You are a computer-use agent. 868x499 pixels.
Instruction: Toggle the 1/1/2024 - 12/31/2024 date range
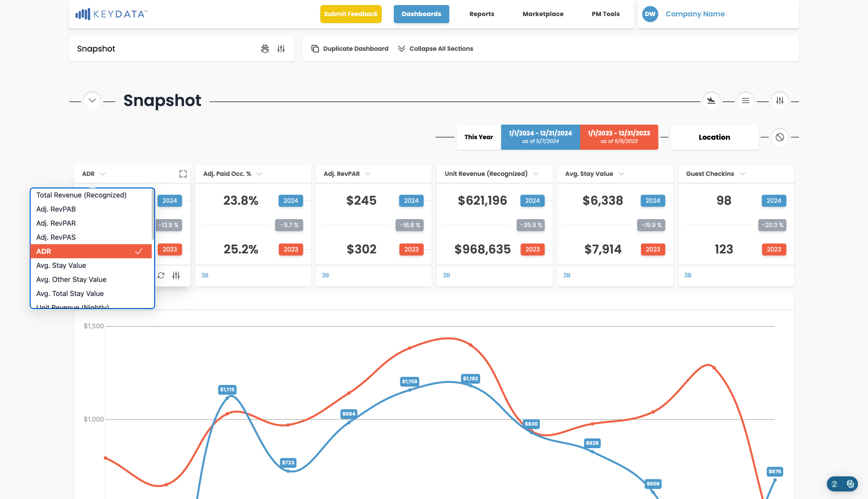tap(540, 137)
